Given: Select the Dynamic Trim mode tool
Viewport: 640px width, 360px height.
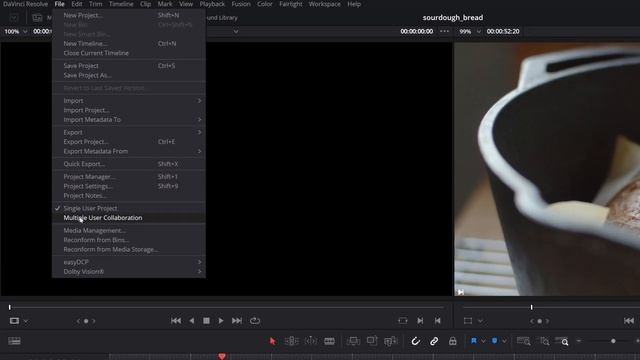Looking at the screenshot, I should [x=311, y=341].
